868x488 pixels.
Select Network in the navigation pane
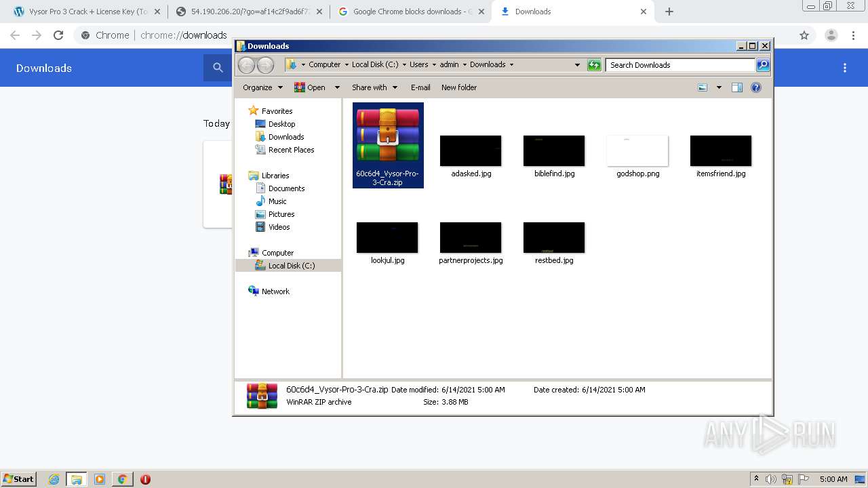(275, 291)
